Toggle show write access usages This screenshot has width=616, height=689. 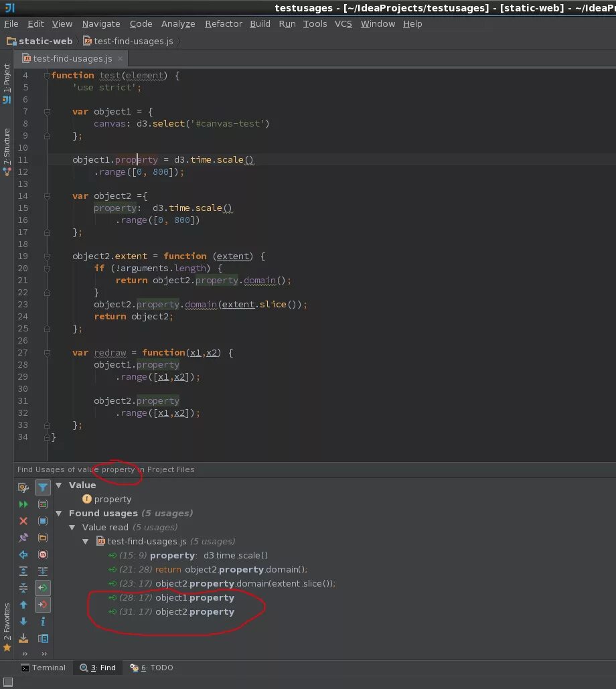[43, 605]
